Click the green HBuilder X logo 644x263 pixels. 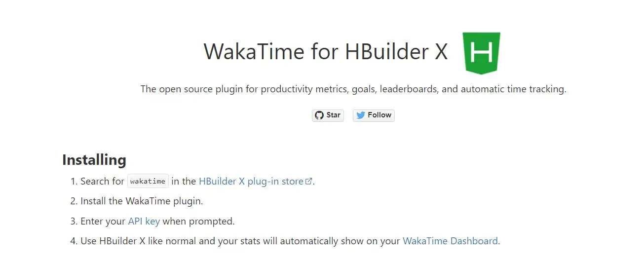click(482, 53)
